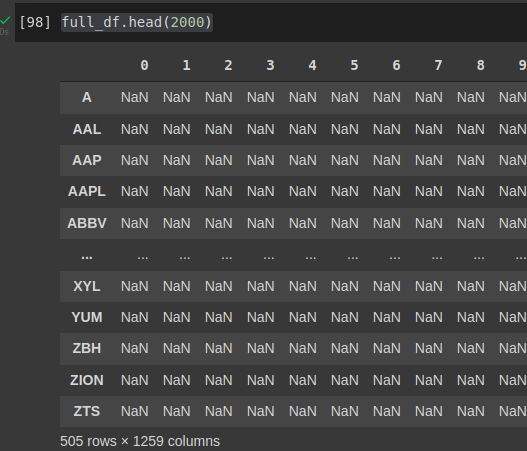Select column header 5
This screenshot has width=527, height=451.
(354, 65)
